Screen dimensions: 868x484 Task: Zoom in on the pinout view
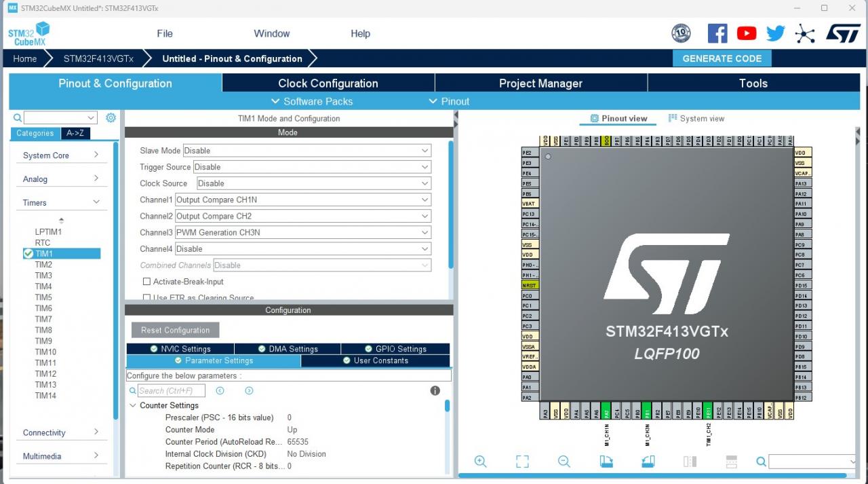click(481, 462)
